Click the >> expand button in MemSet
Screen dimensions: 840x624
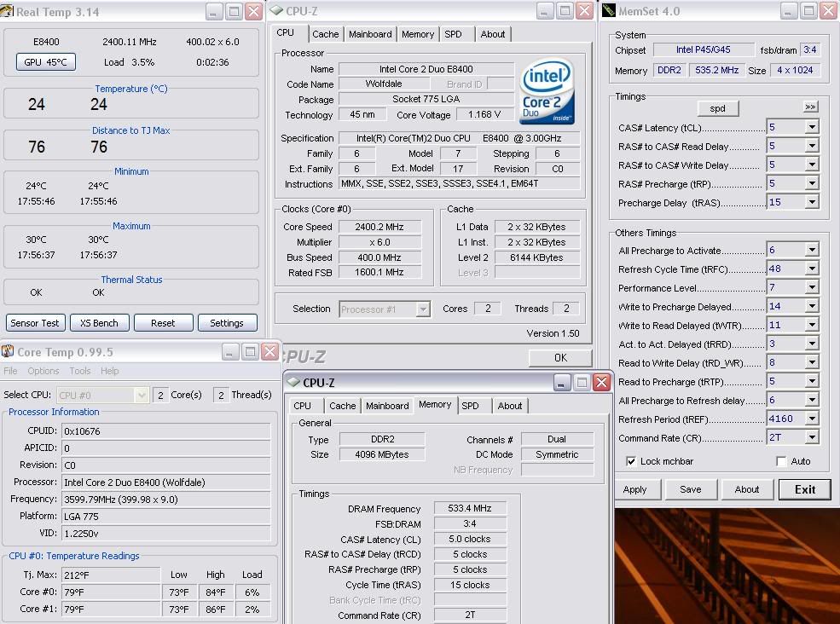[x=810, y=107]
